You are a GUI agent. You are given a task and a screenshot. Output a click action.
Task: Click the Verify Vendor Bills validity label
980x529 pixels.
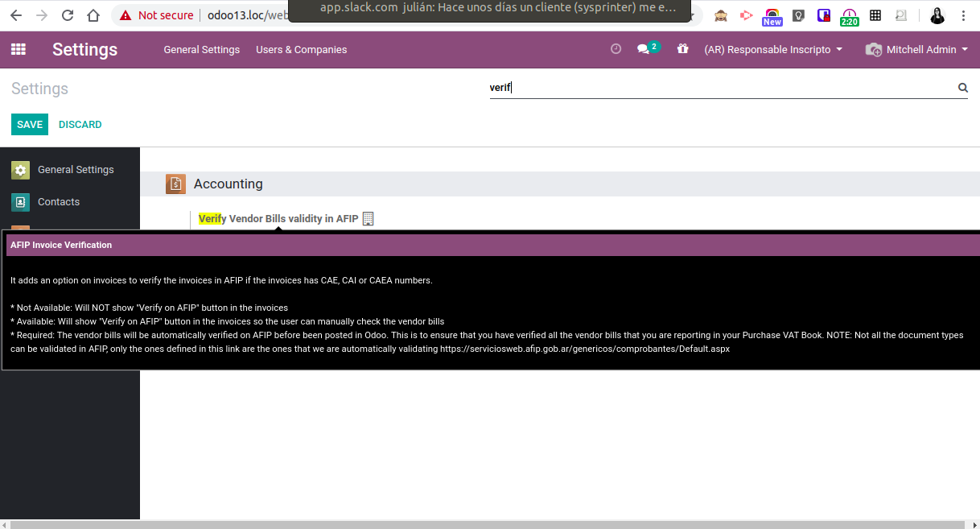278,218
